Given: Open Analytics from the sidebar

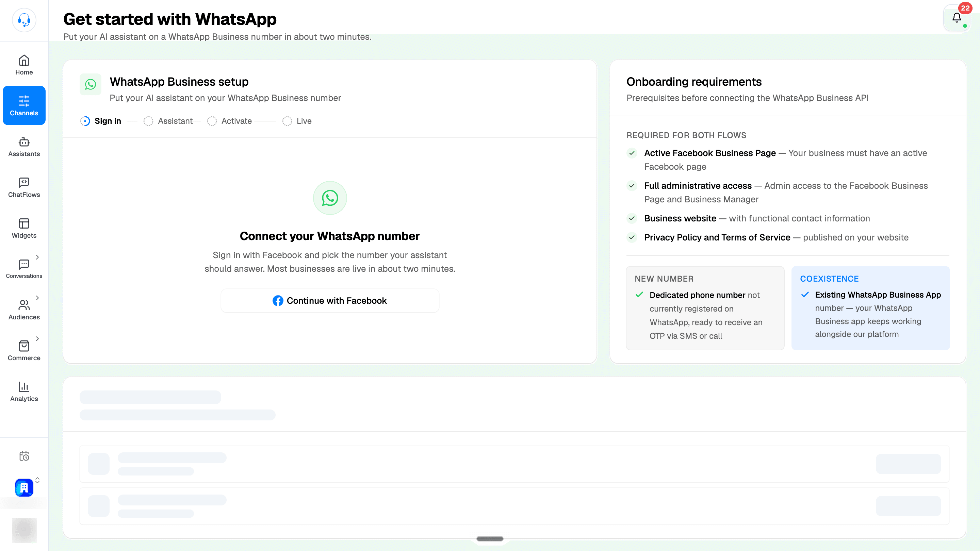Looking at the screenshot, I should pos(24,392).
